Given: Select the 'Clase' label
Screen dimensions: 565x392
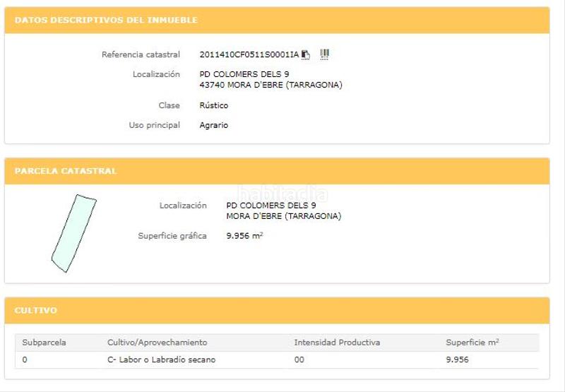Looking at the screenshot, I should [169, 105].
